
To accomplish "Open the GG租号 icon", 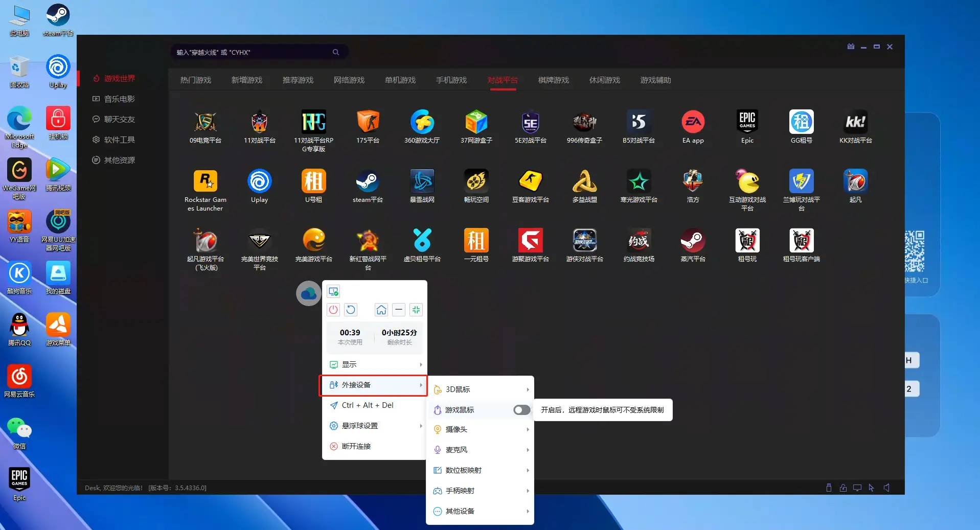I will click(x=802, y=127).
